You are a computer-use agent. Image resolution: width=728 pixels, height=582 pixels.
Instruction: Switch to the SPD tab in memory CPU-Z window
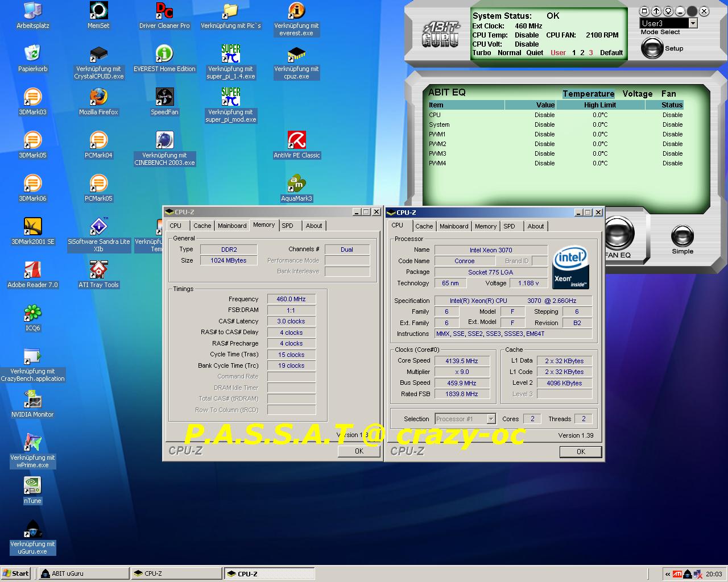(288, 226)
